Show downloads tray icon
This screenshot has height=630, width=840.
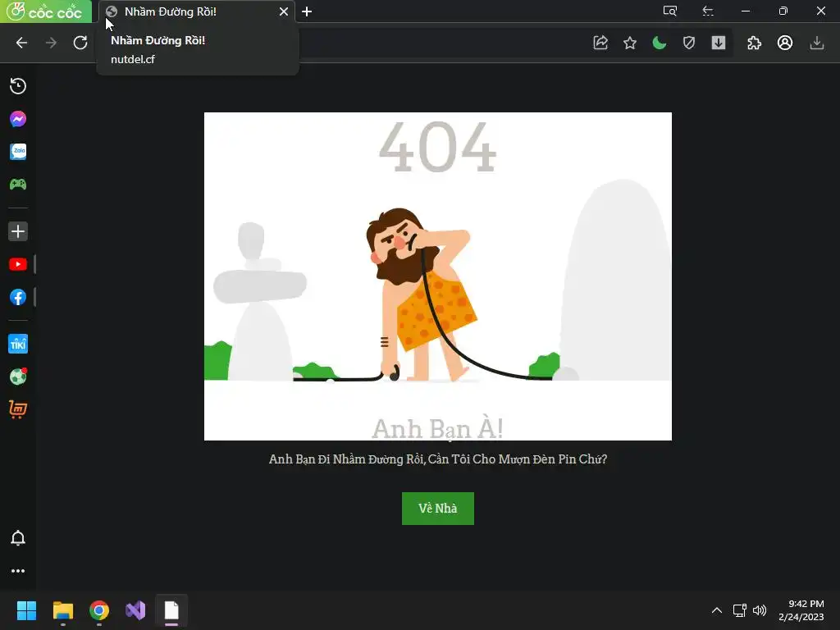[816, 43]
